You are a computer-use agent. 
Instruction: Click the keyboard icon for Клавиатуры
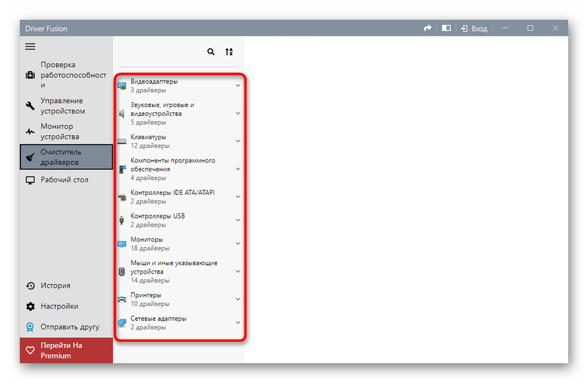pyautogui.click(x=122, y=141)
